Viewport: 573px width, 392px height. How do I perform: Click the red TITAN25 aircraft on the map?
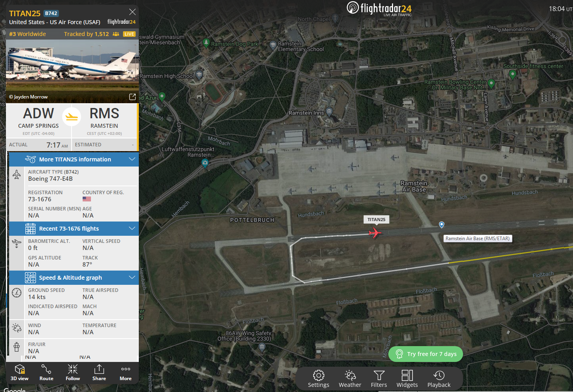coord(375,233)
